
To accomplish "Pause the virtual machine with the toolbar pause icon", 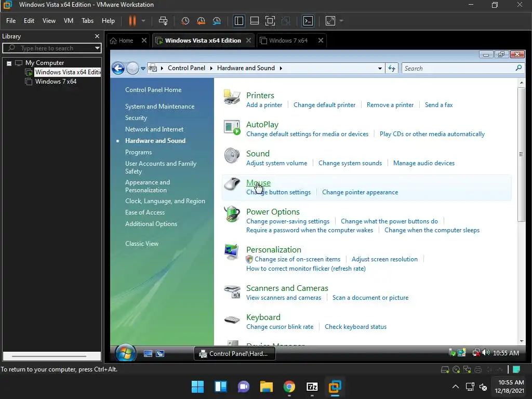I will 132,21.
